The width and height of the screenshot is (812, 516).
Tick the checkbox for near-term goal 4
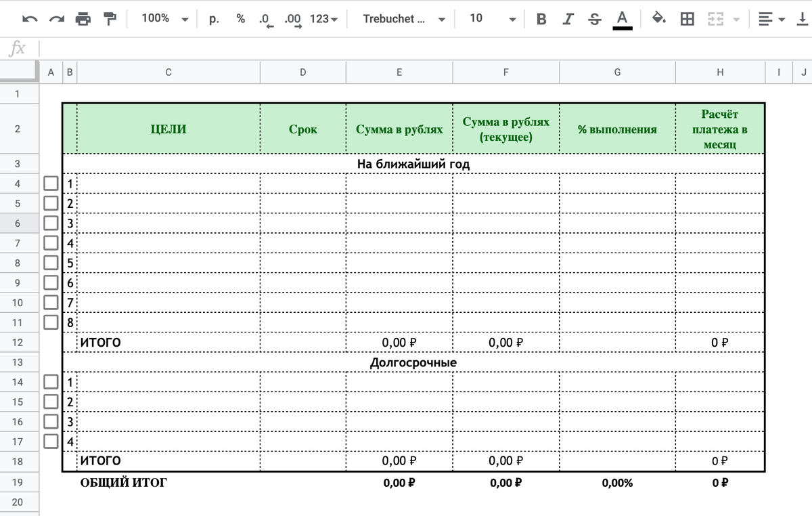click(x=51, y=242)
